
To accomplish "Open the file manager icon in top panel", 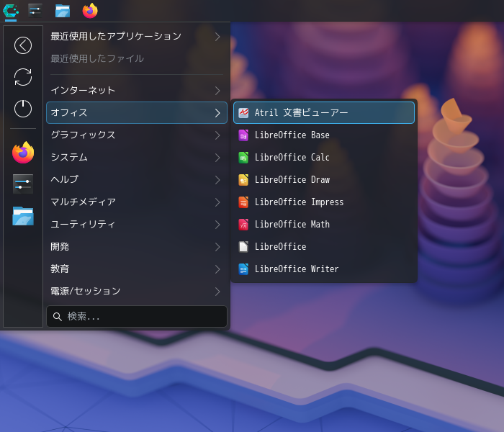I will click(x=63, y=11).
